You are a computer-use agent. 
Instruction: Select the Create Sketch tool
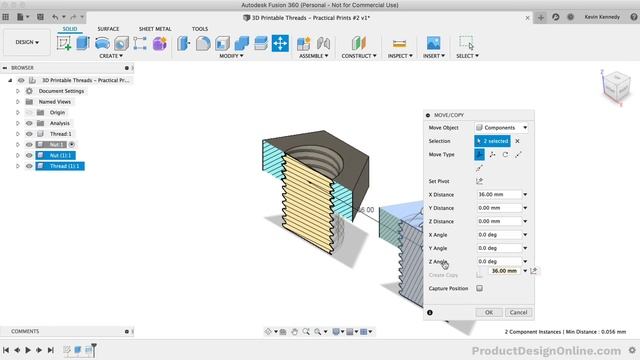tap(64, 43)
